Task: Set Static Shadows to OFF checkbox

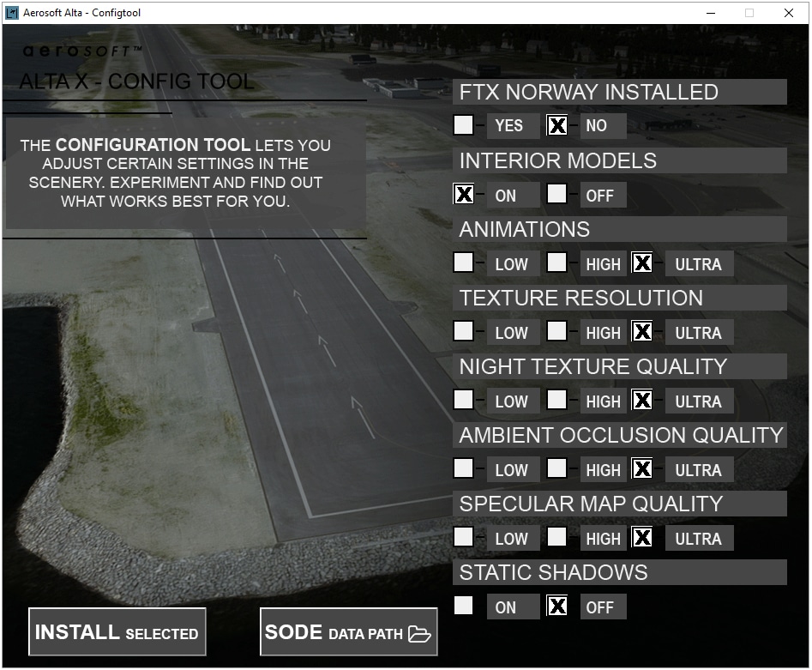Action: [x=556, y=607]
